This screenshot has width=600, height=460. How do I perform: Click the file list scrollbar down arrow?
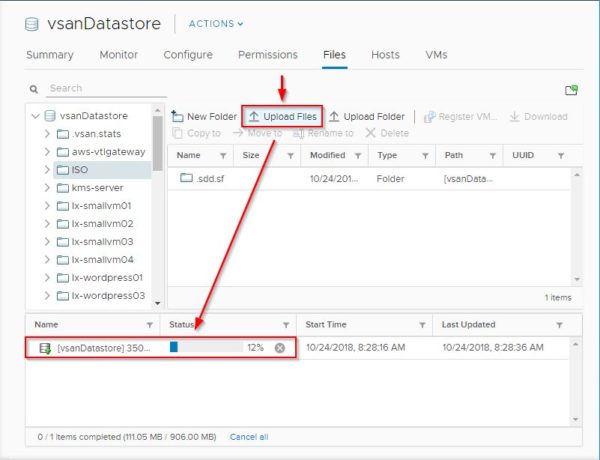click(x=577, y=279)
